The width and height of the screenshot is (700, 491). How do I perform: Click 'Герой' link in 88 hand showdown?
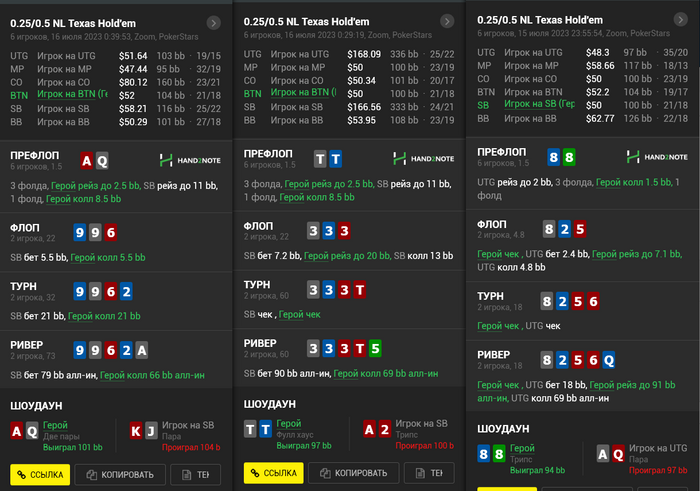click(x=522, y=448)
